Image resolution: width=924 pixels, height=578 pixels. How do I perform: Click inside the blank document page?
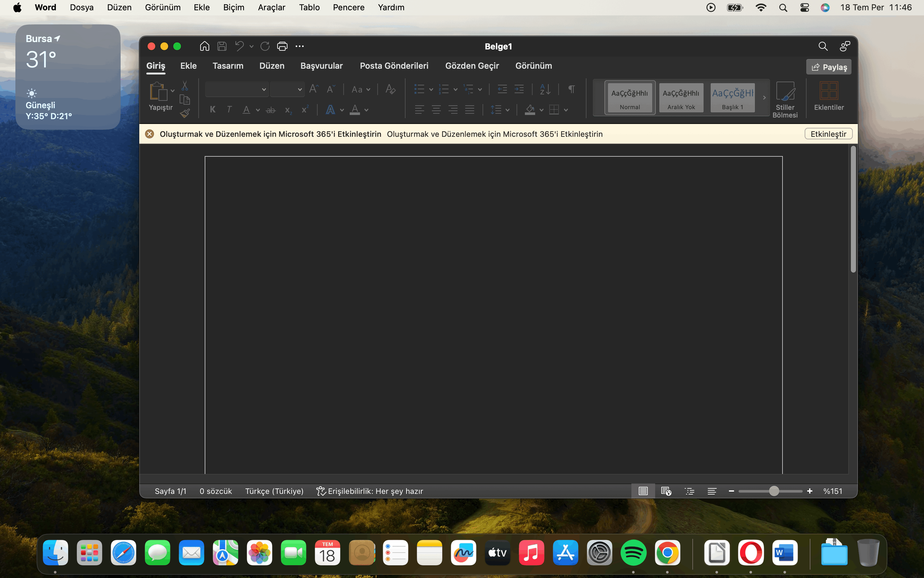(x=493, y=315)
